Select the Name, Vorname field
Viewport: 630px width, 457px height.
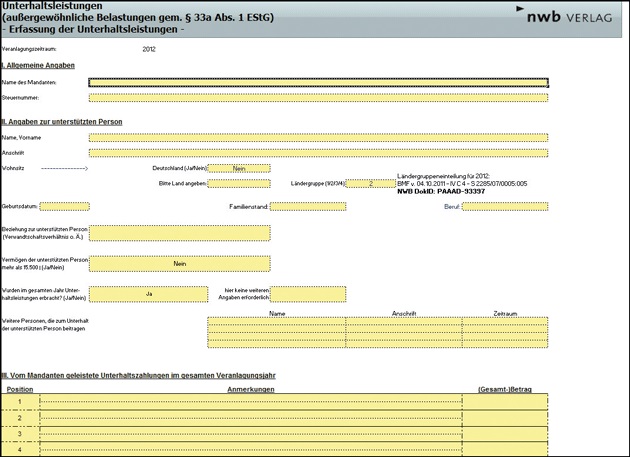[318, 138]
